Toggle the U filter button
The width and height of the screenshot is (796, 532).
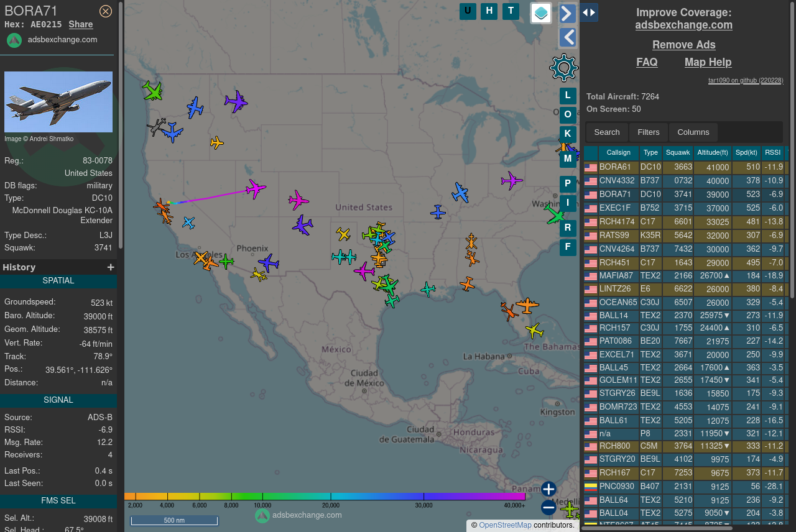click(x=468, y=11)
